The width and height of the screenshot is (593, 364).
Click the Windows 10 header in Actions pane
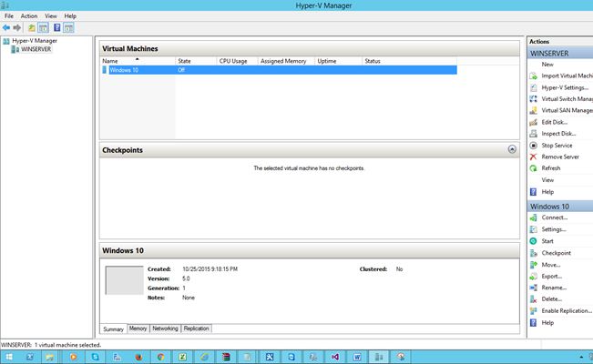click(560, 207)
